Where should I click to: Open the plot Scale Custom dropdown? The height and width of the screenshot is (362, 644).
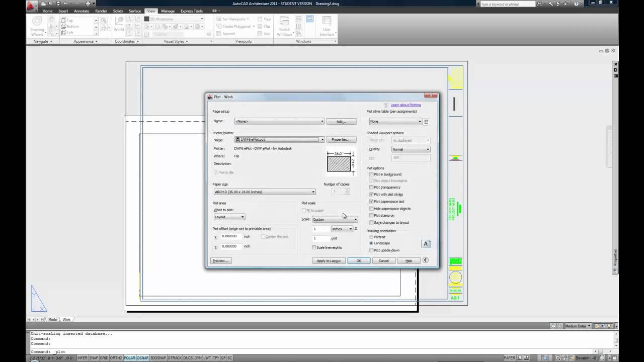coord(335,220)
